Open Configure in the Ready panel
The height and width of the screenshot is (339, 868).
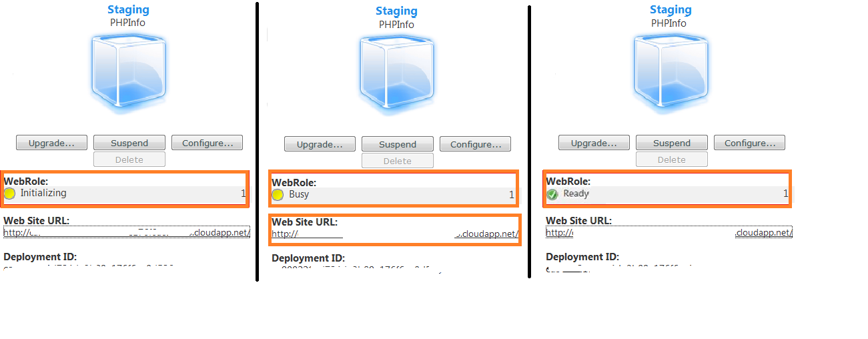750,143
